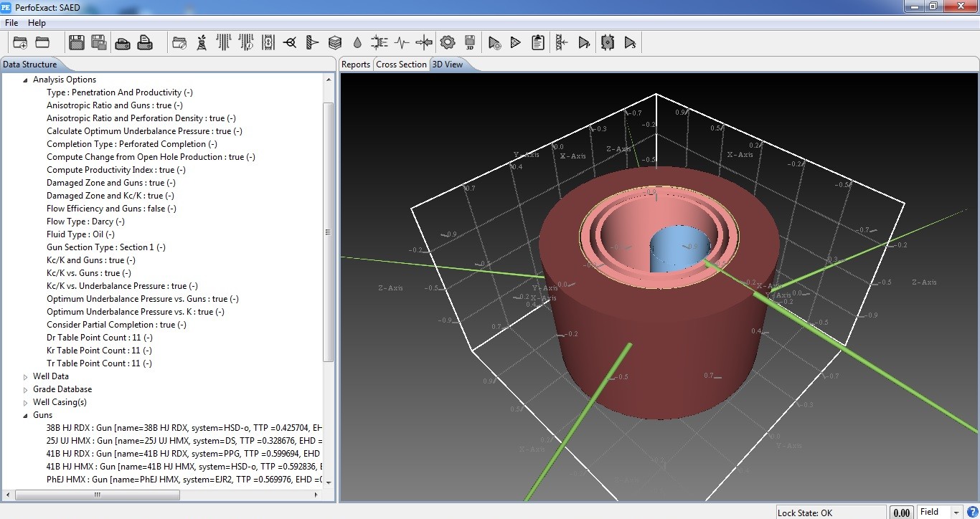Screen dimensions: 980x519
Task: Click the blue help question mark icon
Action: [x=972, y=512]
